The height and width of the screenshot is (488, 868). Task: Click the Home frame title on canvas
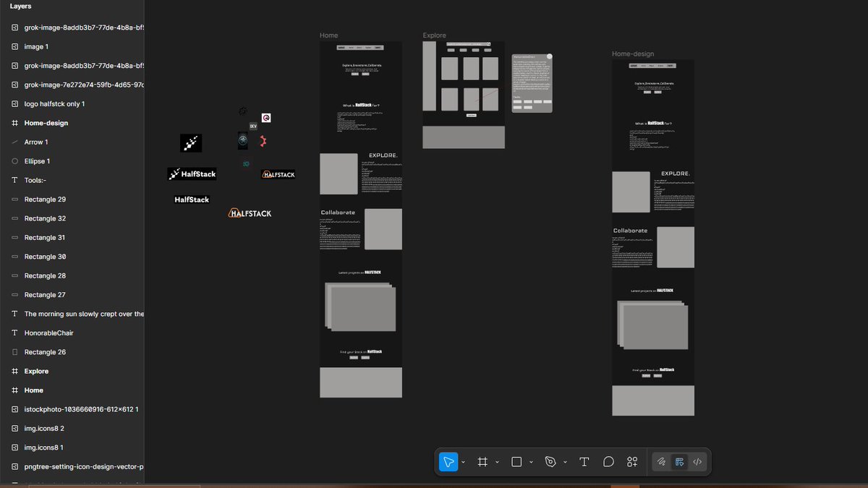click(328, 35)
